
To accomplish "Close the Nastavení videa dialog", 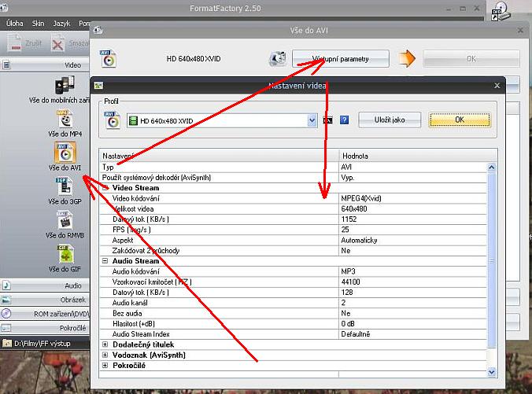I will 497,86.
